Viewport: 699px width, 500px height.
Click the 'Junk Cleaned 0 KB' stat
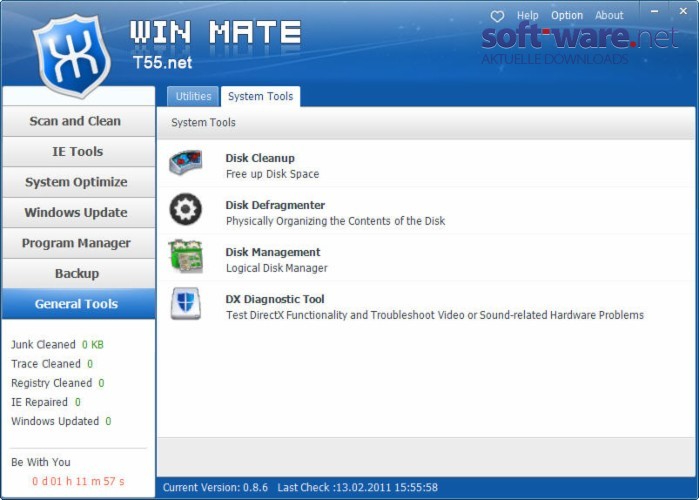pos(57,344)
